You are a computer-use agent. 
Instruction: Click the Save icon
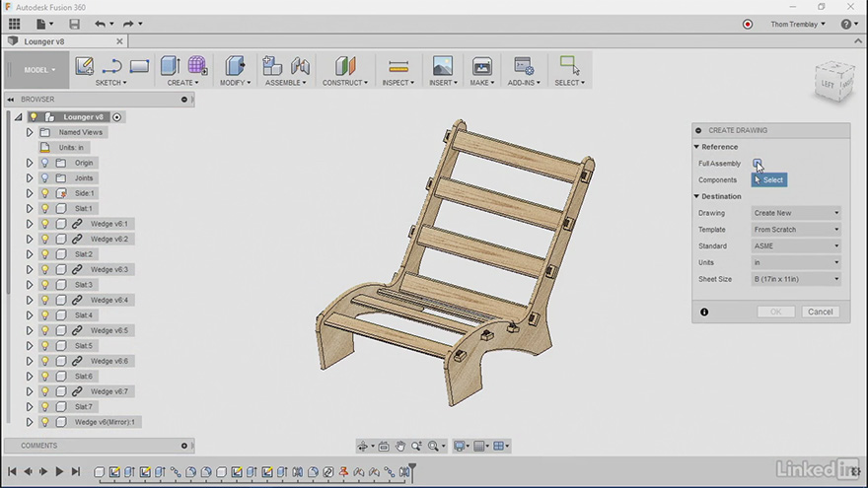click(74, 24)
